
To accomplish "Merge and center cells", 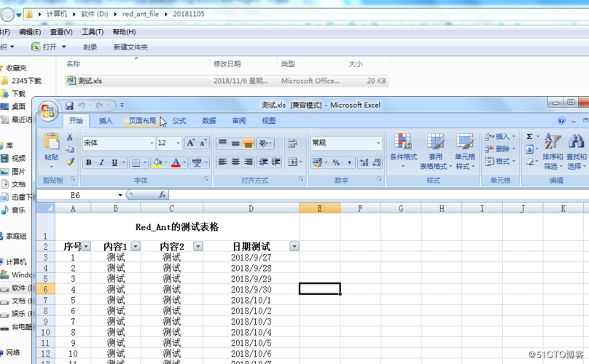I will 292,162.
